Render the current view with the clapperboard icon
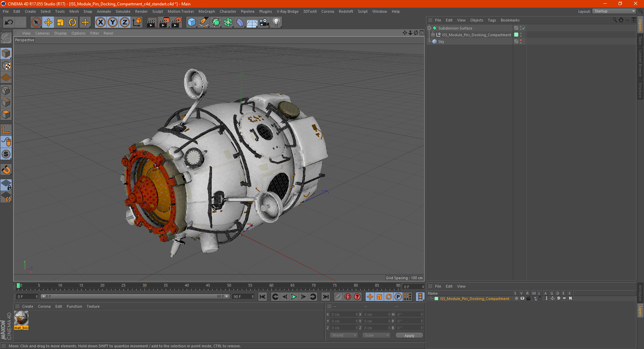Viewport: 644px width, 349px height. [152, 22]
